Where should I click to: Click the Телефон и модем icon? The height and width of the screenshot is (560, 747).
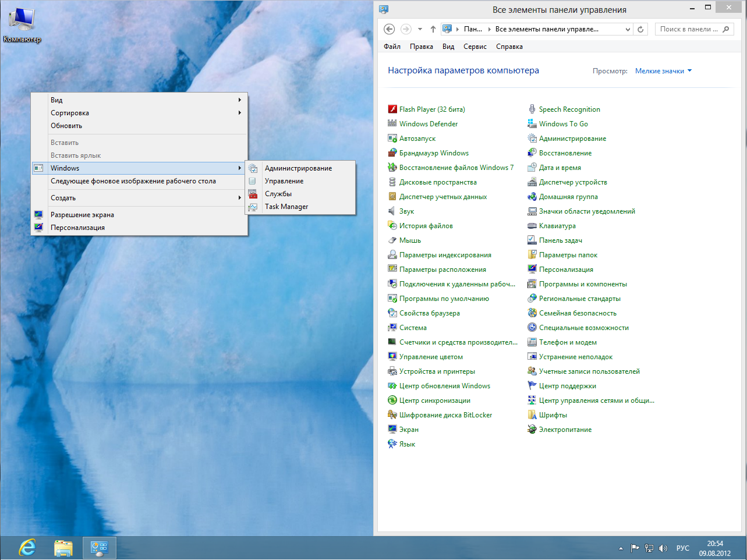pyautogui.click(x=532, y=342)
